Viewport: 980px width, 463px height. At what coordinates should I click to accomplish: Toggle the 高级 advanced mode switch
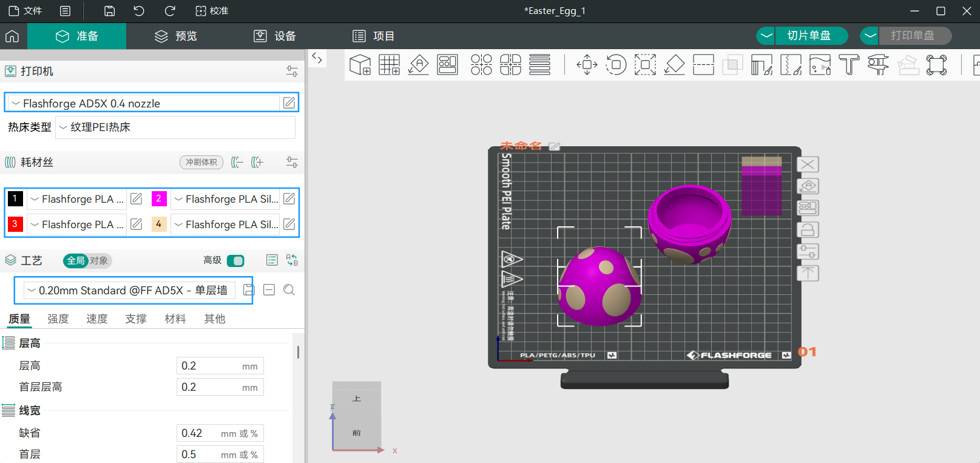click(x=235, y=260)
